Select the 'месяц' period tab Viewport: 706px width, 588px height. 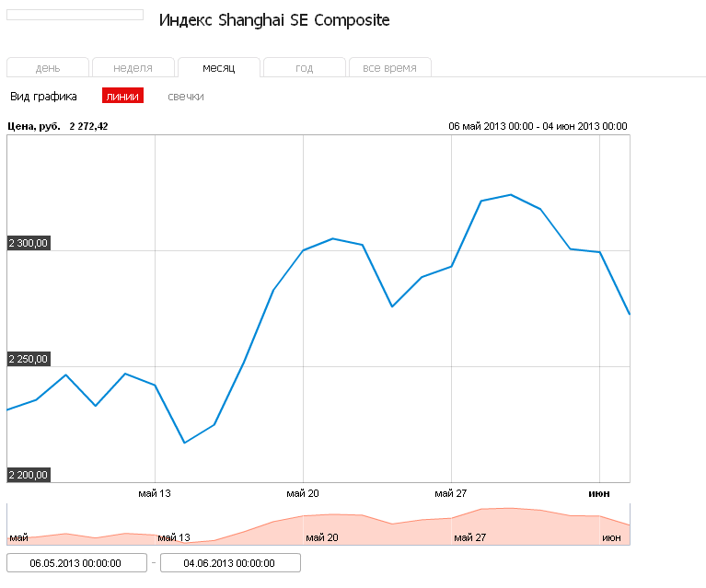click(219, 67)
